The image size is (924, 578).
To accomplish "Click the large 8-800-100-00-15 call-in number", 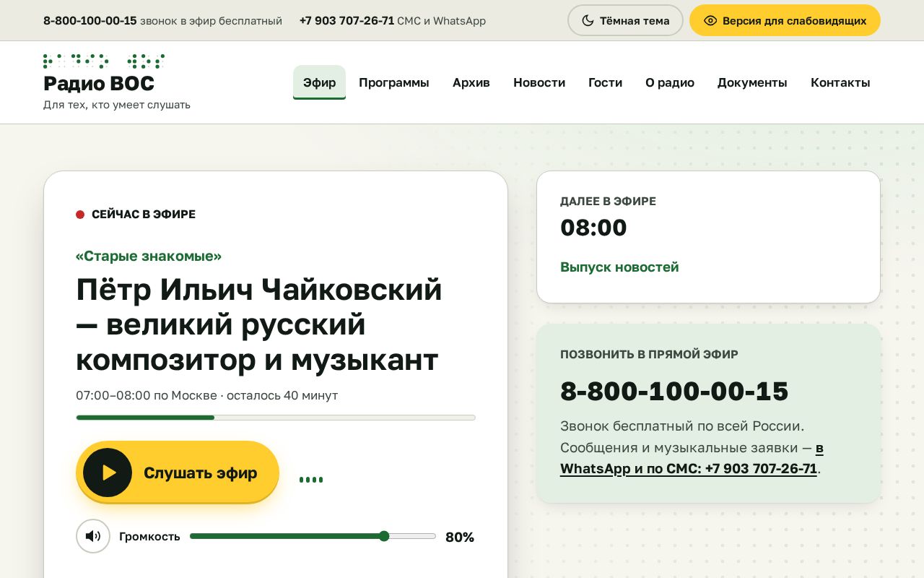I will coord(674,391).
